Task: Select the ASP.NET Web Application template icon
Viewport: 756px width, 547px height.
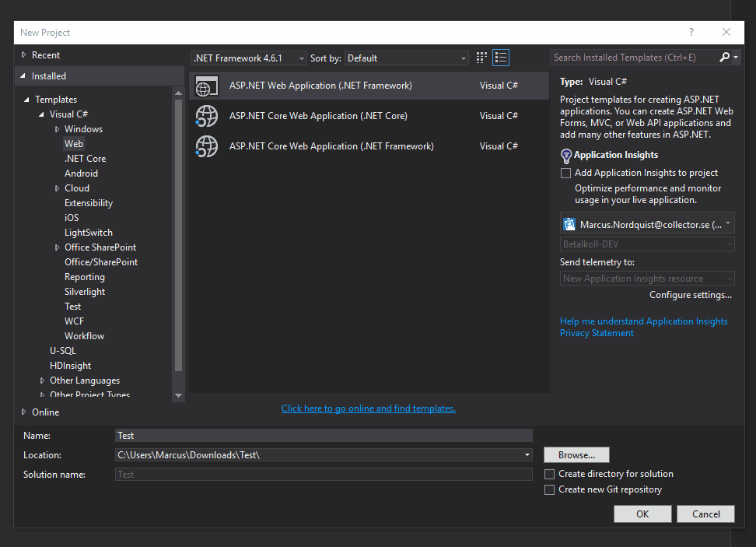Action: [206, 86]
